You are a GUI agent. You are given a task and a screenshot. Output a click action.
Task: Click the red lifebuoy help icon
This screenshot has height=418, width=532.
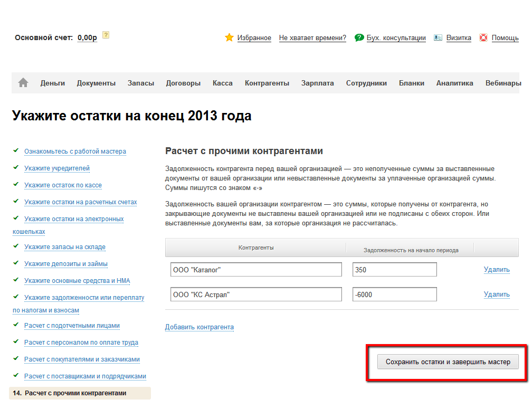click(483, 37)
